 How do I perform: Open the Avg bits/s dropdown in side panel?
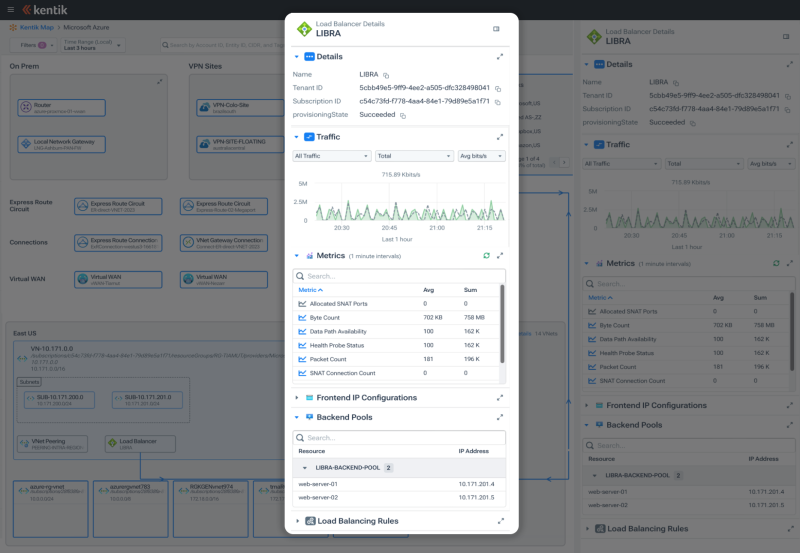tap(771, 164)
